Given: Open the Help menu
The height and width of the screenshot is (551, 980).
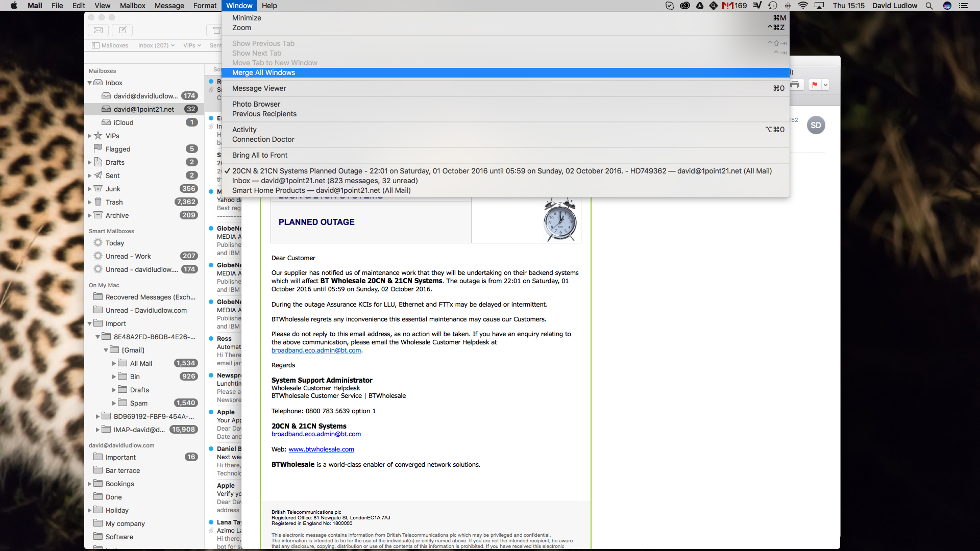Looking at the screenshot, I should pos(269,6).
